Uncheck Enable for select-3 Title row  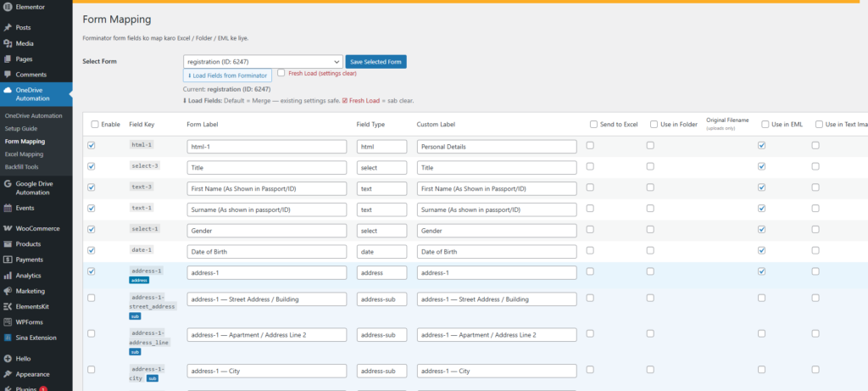click(92, 166)
